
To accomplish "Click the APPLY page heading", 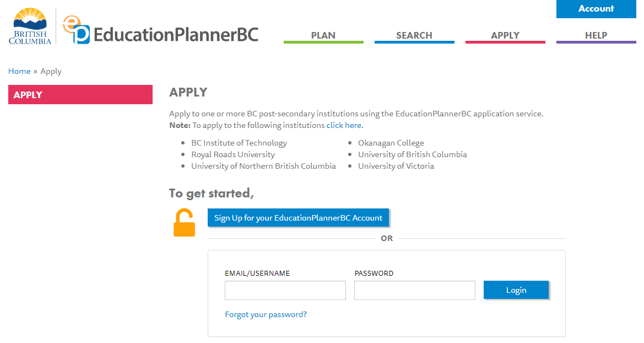I will (x=188, y=92).
